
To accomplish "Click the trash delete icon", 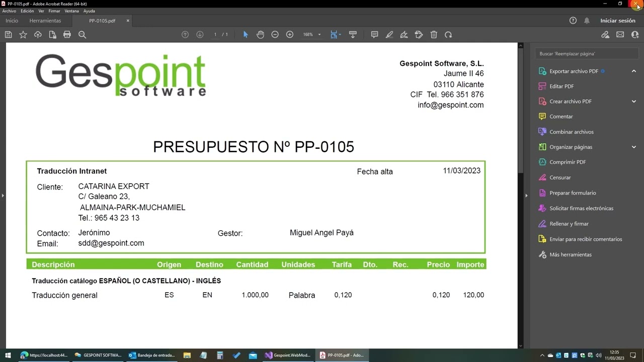I will (434, 35).
